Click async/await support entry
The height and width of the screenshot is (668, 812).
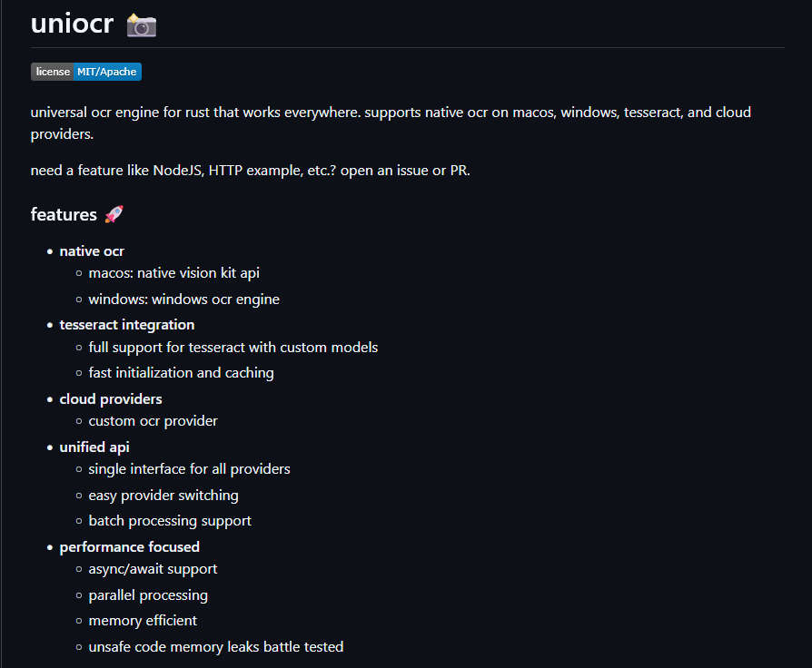pyautogui.click(x=153, y=569)
